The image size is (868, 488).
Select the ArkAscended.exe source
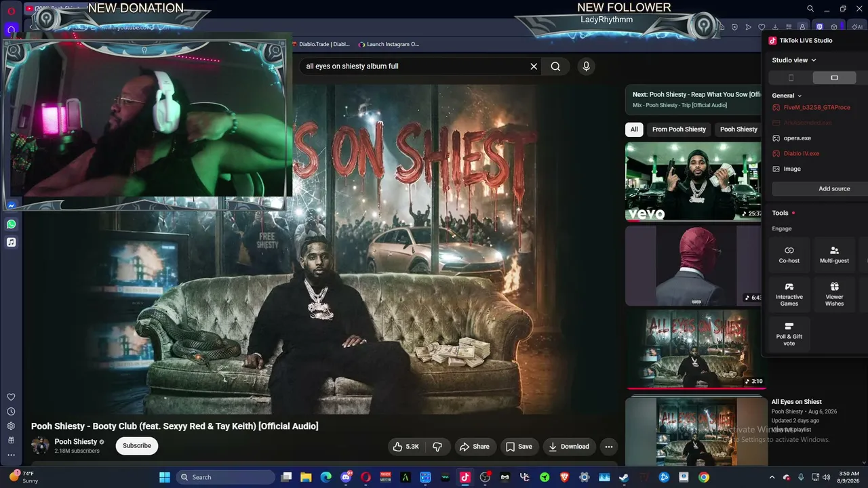[802, 123]
